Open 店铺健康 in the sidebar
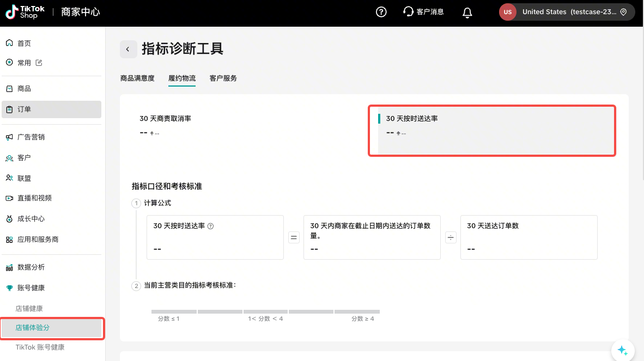This screenshot has height=361, width=644. tap(29, 308)
